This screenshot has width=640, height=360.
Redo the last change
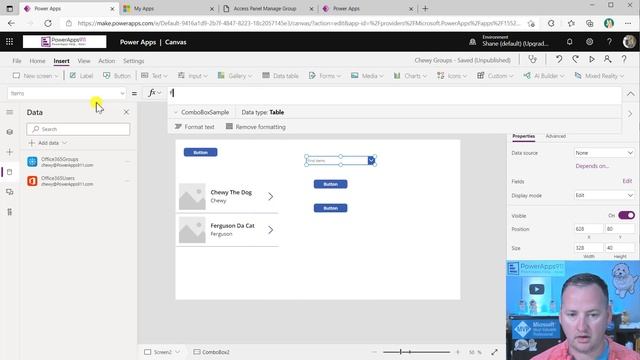coord(575,60)
